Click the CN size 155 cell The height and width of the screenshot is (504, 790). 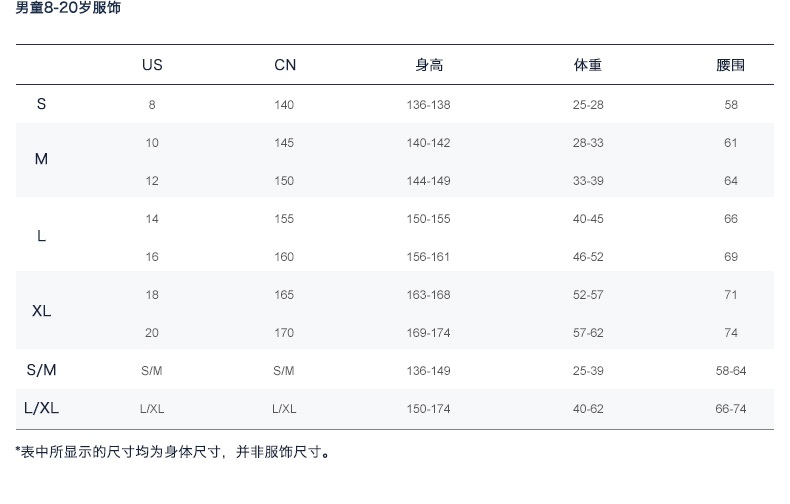click(284, 219)
